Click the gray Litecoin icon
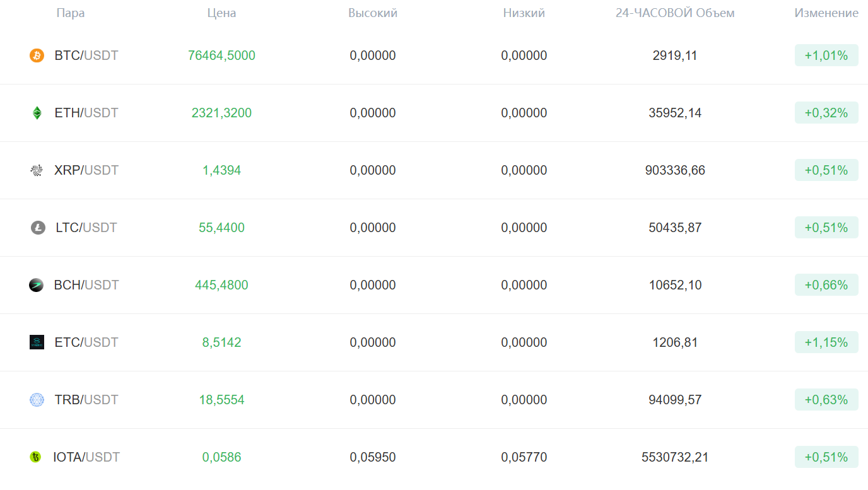 point(38,228)
